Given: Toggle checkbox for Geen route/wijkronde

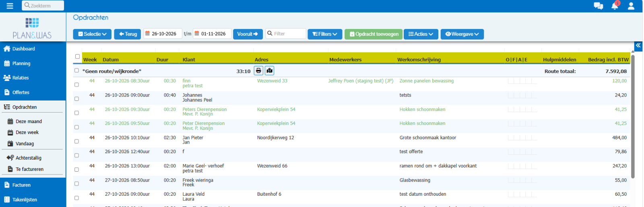Looking at the screenshot, I should click(76, 70).
